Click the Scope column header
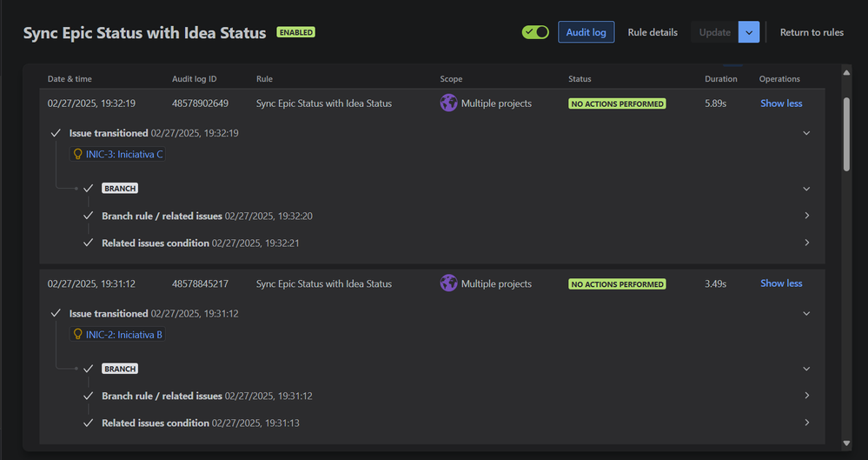 [451, 79]
